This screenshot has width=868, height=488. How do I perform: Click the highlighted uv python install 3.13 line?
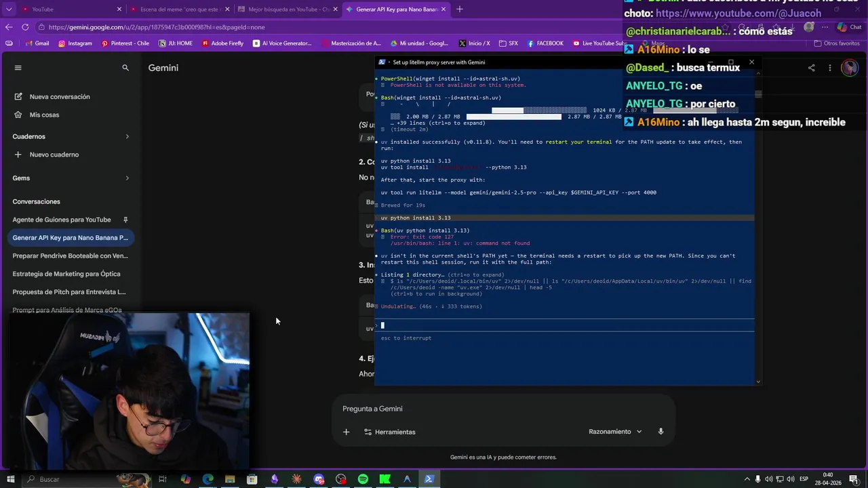click(565, 218)
